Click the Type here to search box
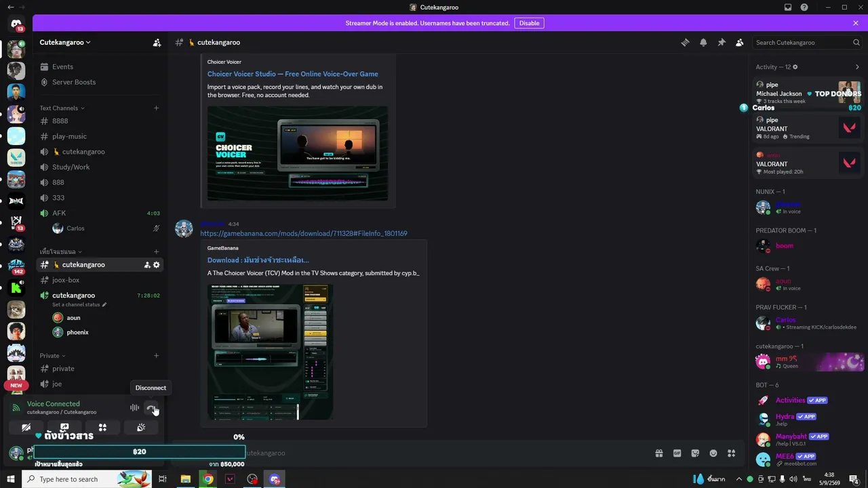Viewport: 868px width, 488px height. coord(87,479)
